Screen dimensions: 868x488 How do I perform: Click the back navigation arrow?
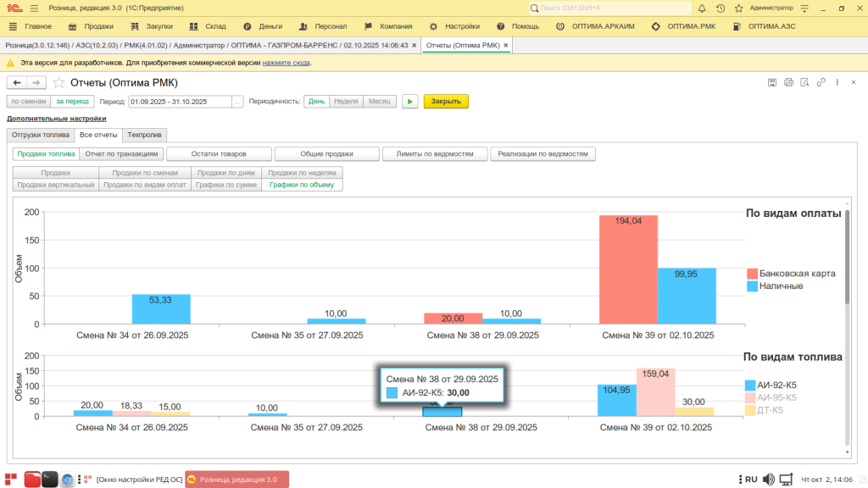tap(17, 82)
